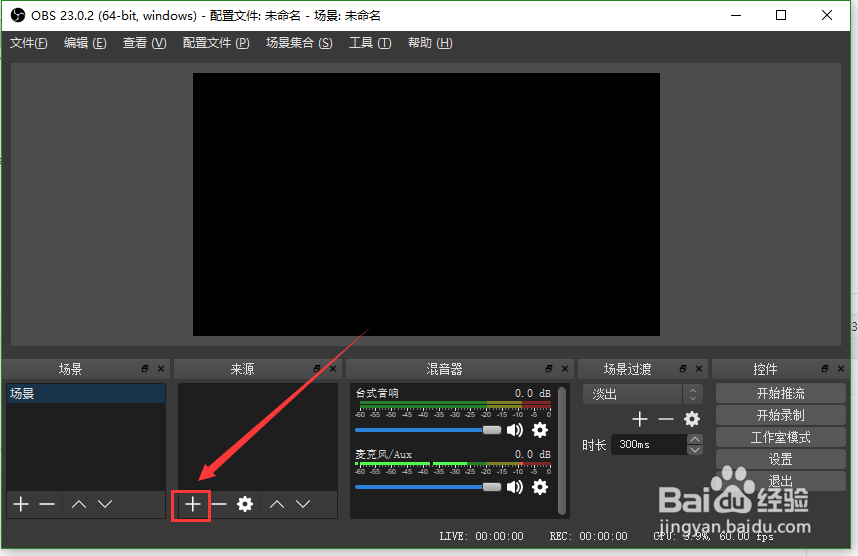
Task: Open the 配置文件(P) menu
Action: point(216,43)
